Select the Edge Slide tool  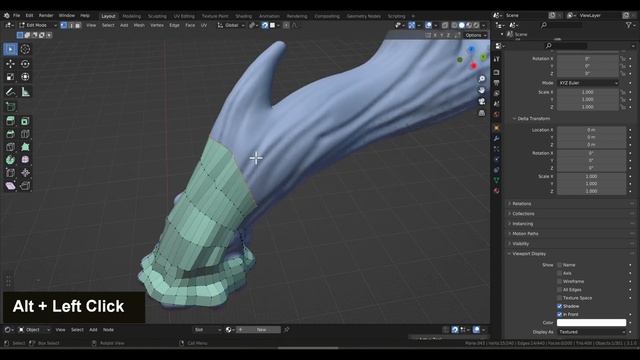click(x=11, y=173)
